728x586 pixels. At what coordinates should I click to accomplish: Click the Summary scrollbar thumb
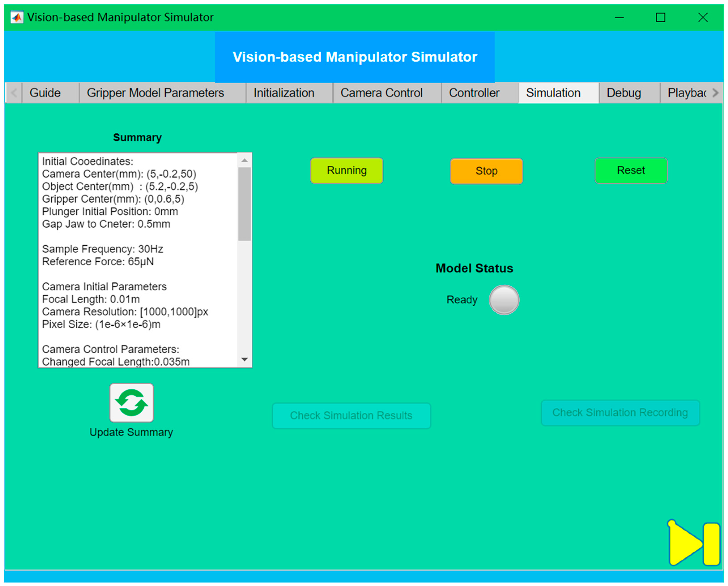tap(244, 204)
